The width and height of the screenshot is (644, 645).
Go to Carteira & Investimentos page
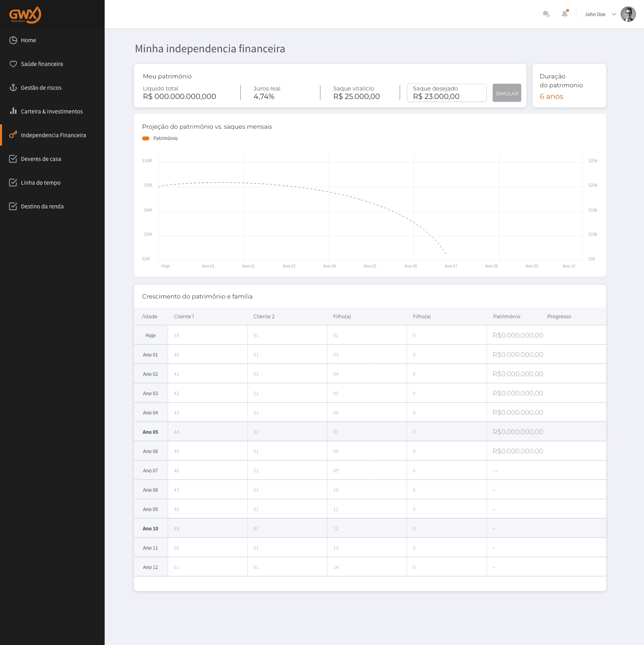click(x=52, y=111)
